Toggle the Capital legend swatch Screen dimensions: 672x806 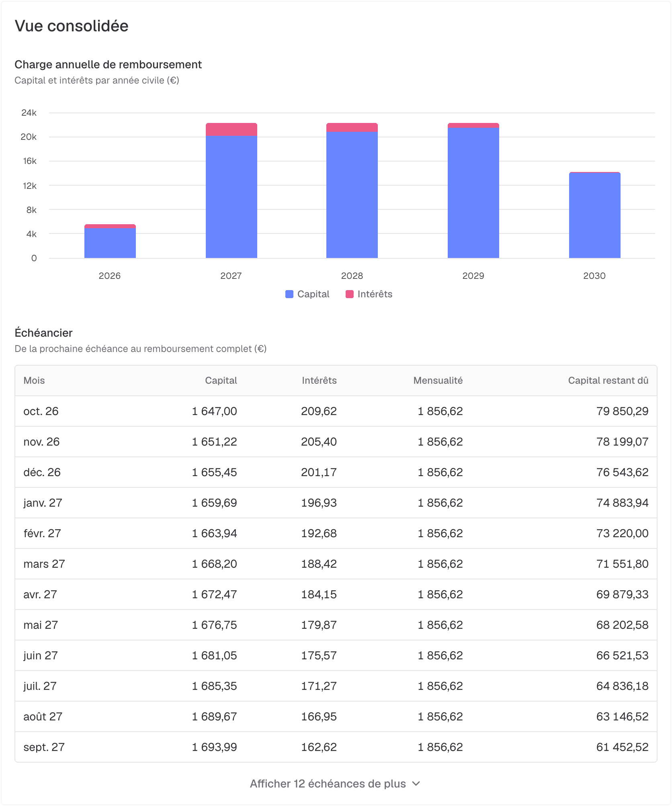(289, 294)
